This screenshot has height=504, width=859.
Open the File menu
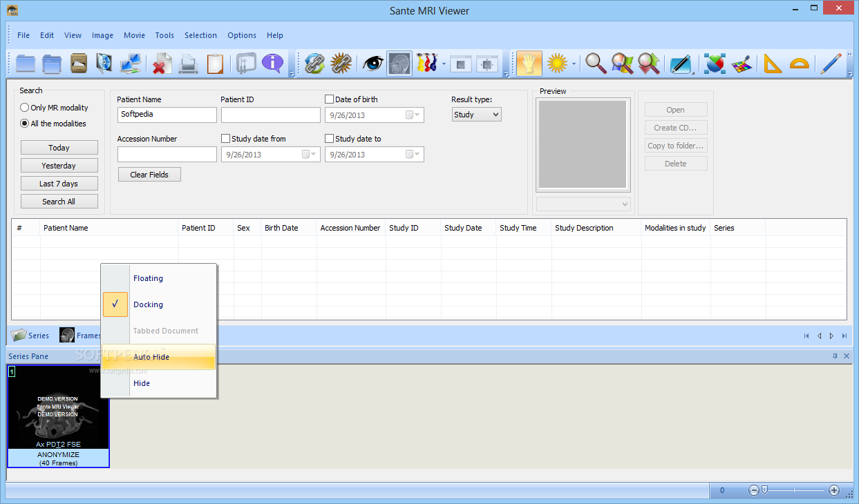(x=23, y=35)
